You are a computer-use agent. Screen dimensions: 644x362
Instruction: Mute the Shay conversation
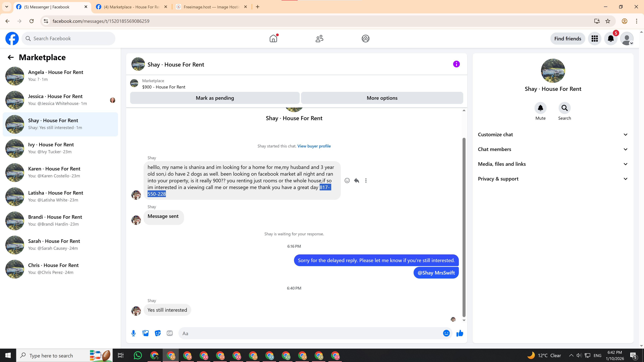(x=540, y=108)
